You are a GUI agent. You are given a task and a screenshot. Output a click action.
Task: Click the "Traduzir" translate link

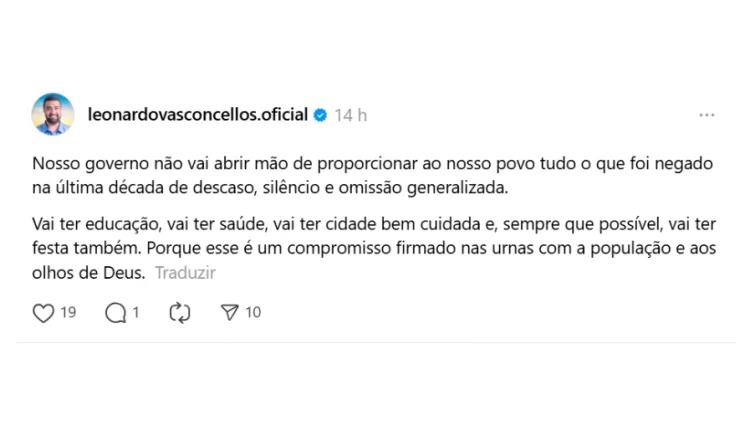point(185,272)
